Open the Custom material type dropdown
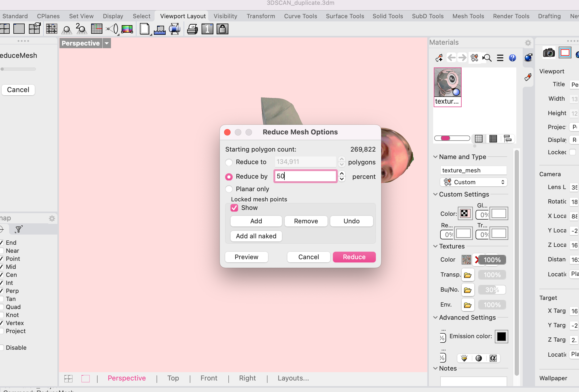Viewport: 579px width, 392px height. 474,182
